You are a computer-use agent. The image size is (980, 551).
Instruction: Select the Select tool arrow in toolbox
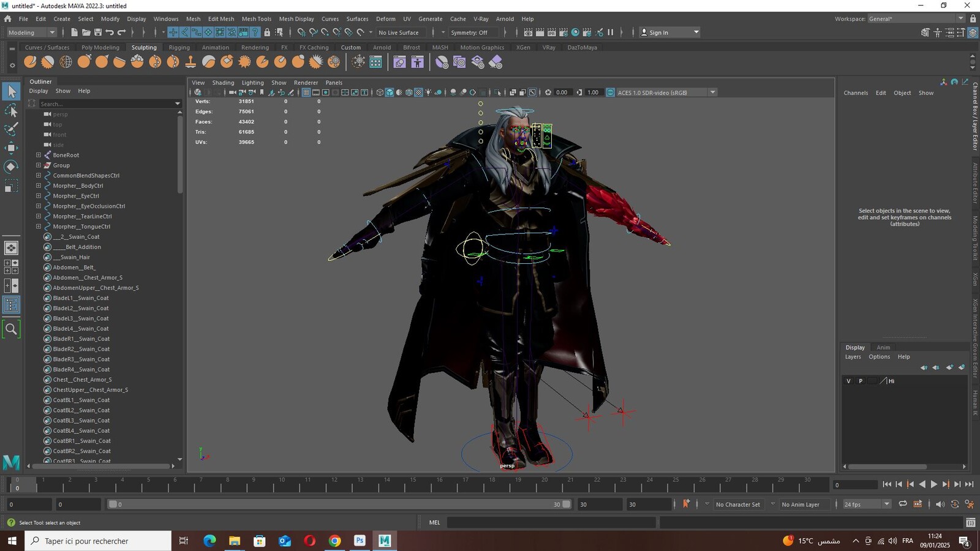coord(12,92)
